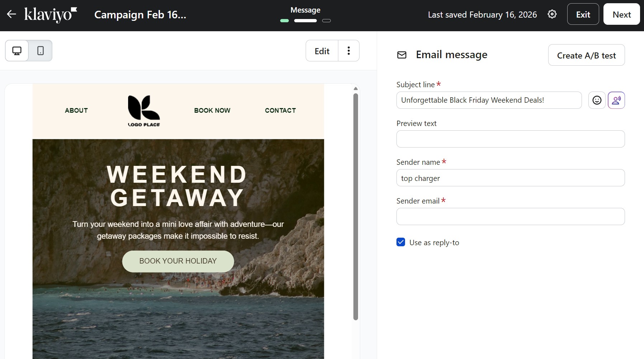
Task: Open the AI subject line assistant
Action: 616,100
